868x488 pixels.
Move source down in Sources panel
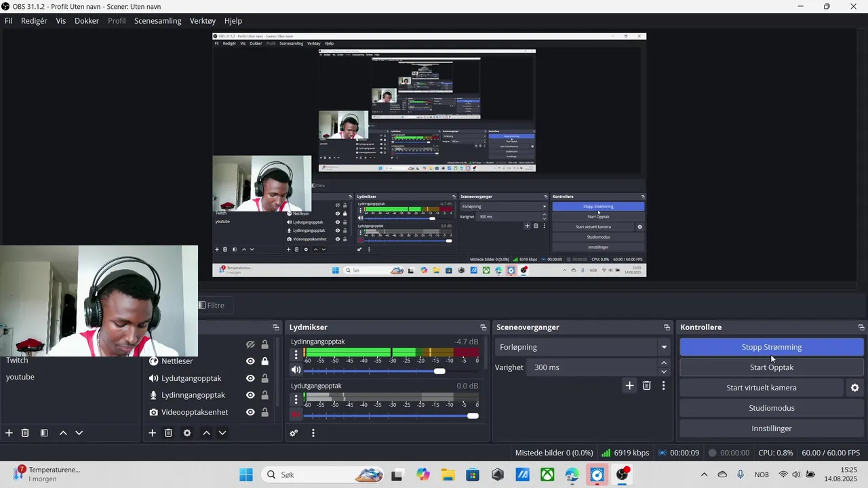click(x=222, y=433)
